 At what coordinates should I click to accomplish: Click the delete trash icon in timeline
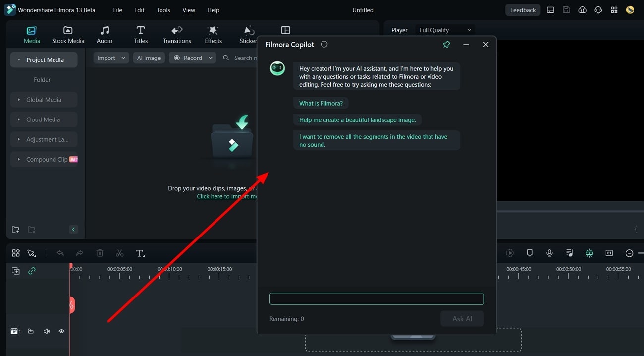(x=100, y=253)
